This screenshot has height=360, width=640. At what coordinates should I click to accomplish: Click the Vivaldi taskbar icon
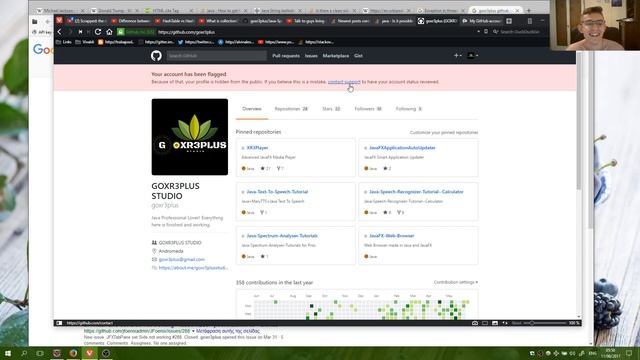[x=89, y=353]
